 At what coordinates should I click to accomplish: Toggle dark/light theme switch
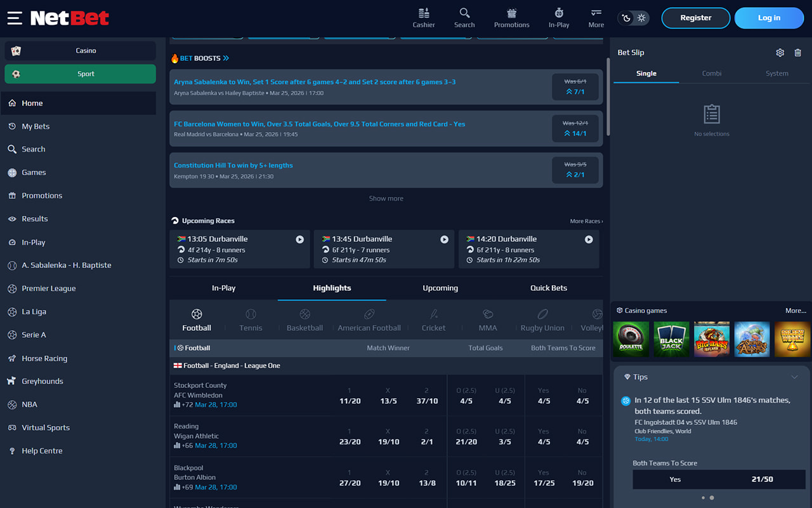pyautogui.click(x=634, y=18)
